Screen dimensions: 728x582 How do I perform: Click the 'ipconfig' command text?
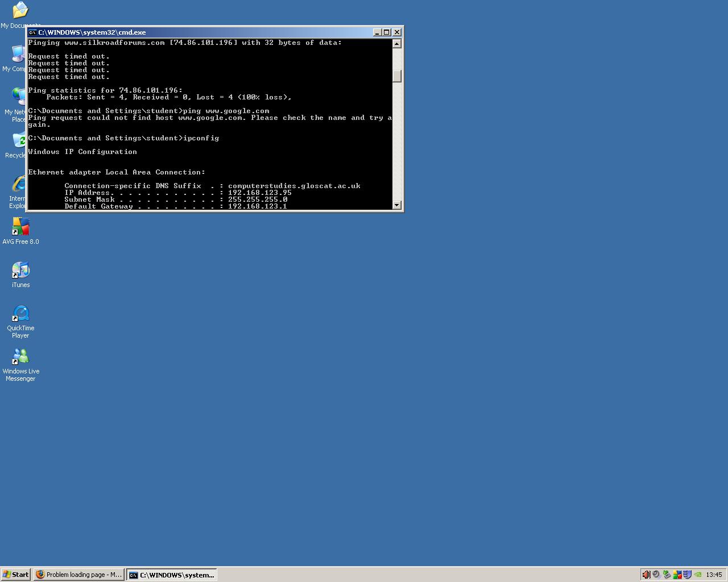201,138
